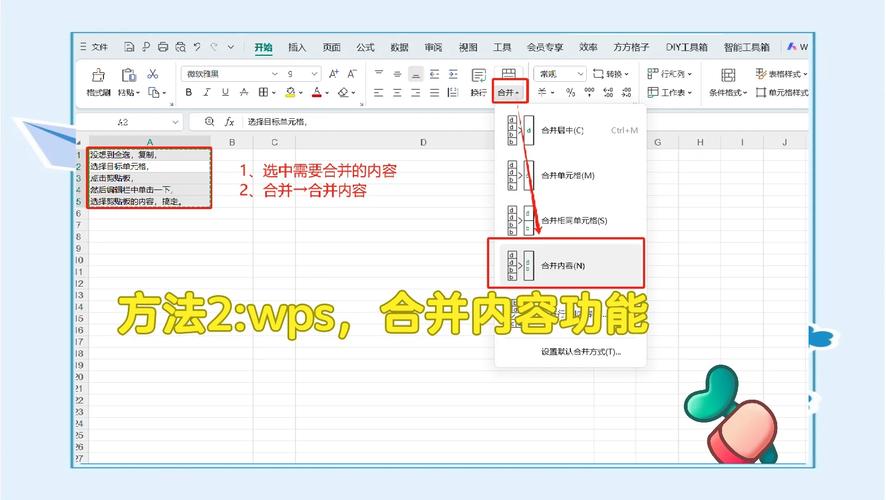The width and height of the screenshot is (886, 500).
Task: Click the Redo arrow icon
Action: tap(214, 47)
